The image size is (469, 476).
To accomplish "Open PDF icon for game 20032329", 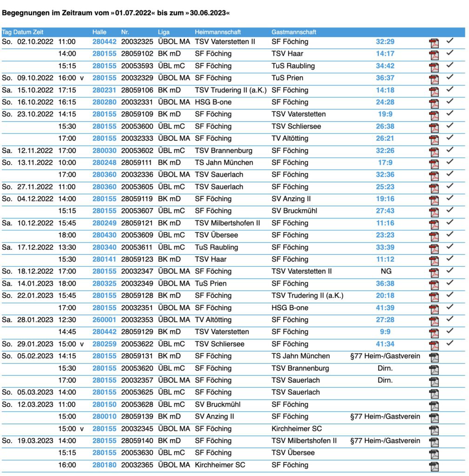I will [434, 79].
